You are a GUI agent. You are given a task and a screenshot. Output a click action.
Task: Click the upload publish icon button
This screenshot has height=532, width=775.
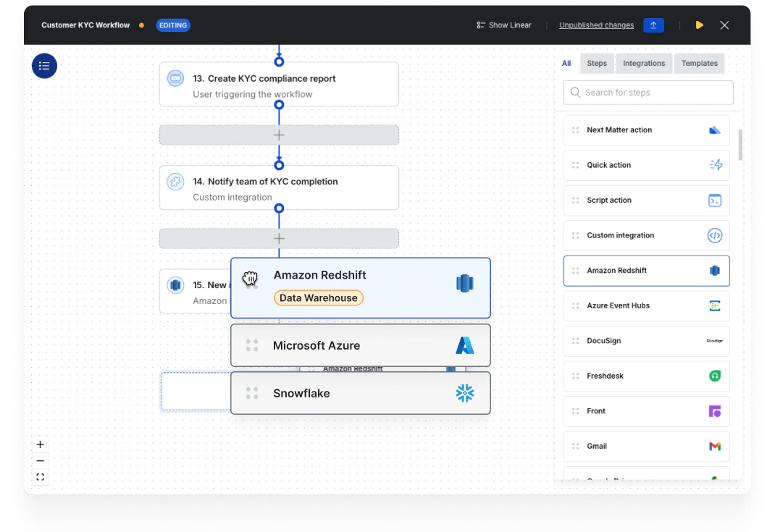[x=653, y=25]
